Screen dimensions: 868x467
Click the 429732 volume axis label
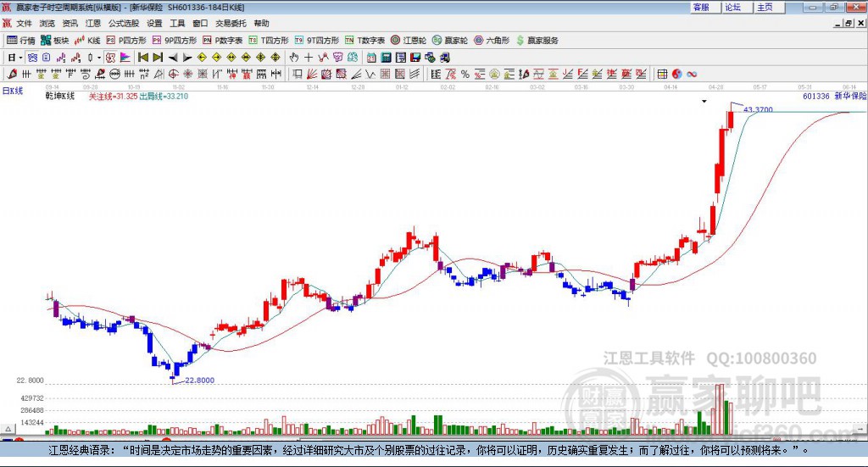click(x=32, y=398)
